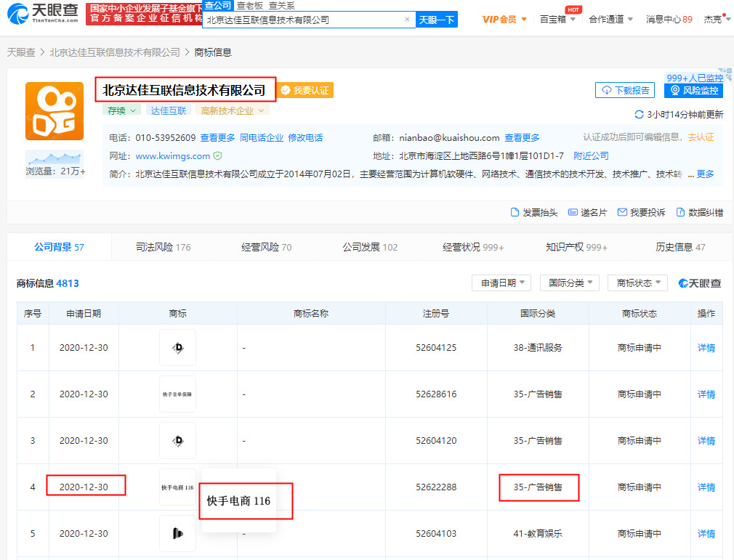Viewport: 734px width, 560px height.
Task: Click the Kuaishou company logo image
Action: click(55, 111)
